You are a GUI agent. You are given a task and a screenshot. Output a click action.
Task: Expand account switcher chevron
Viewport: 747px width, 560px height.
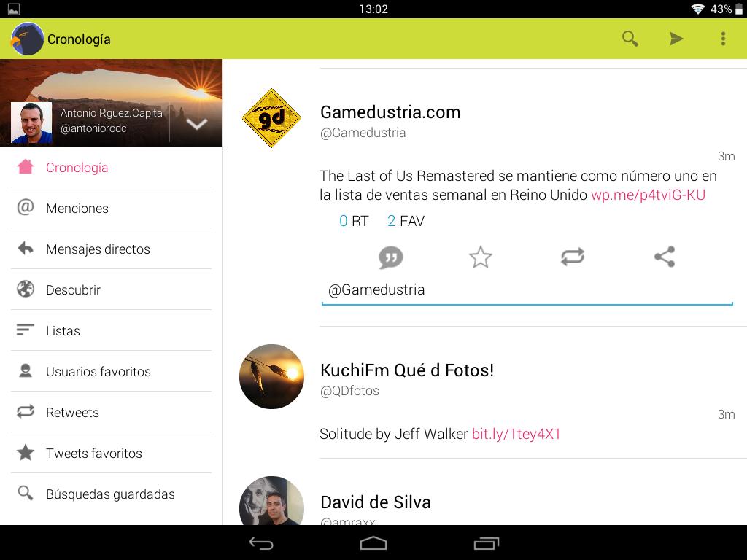pos(196,124)
